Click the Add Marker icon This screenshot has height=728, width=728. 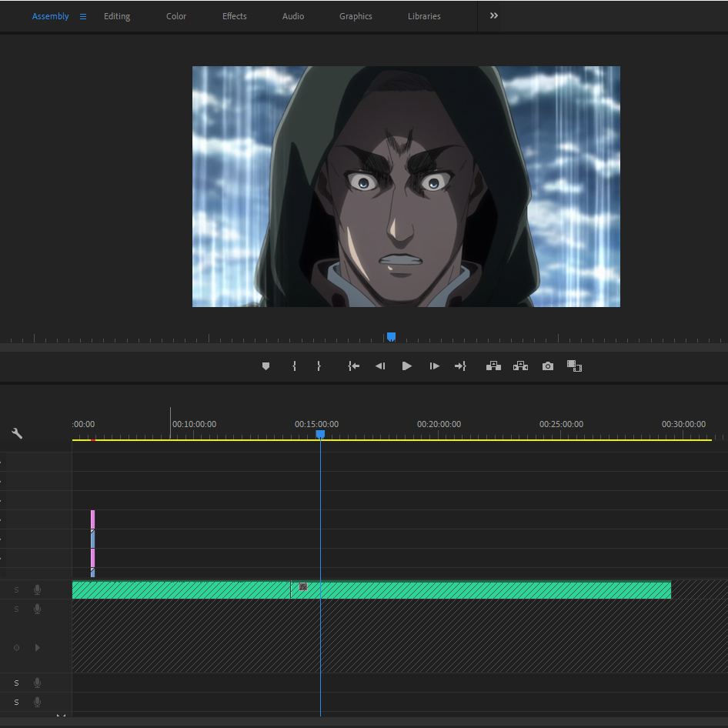[266, 366]
